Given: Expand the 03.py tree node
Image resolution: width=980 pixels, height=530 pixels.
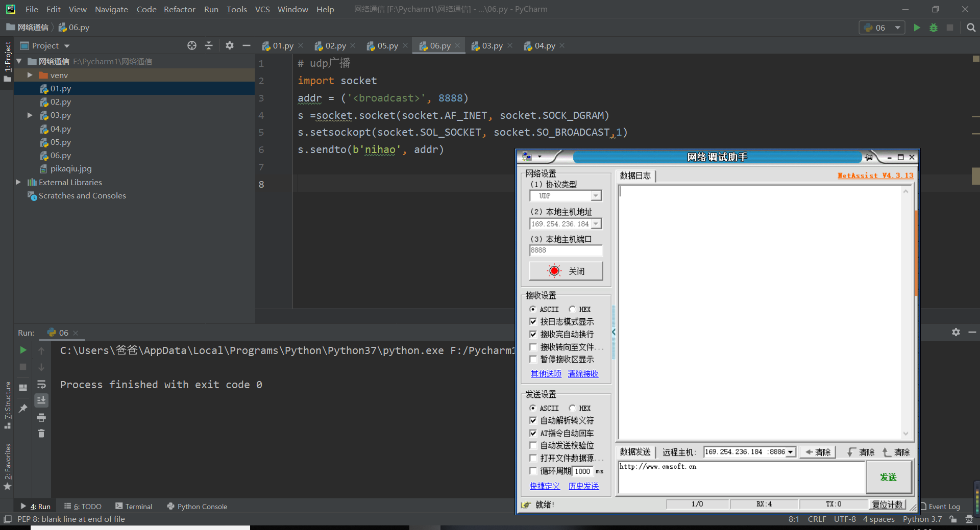Looking at the screenshot, I should coord(30,115).
